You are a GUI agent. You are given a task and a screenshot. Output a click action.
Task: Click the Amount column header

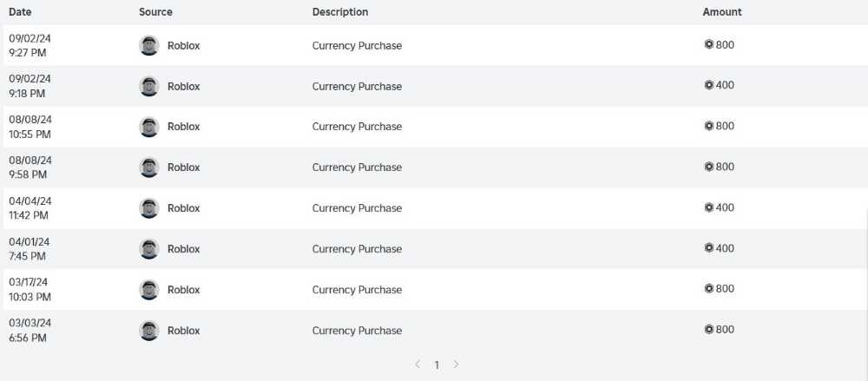click(x=722, y=12)
